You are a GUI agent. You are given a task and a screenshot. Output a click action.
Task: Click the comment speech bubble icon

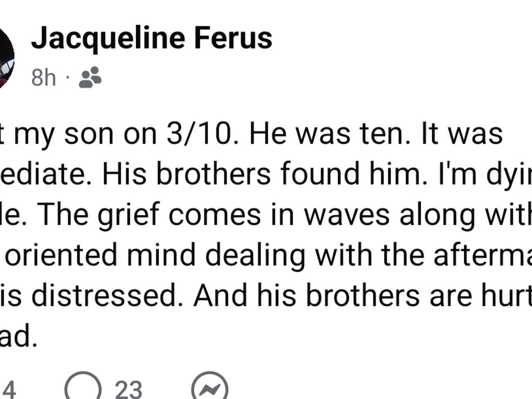pos(83,387)
